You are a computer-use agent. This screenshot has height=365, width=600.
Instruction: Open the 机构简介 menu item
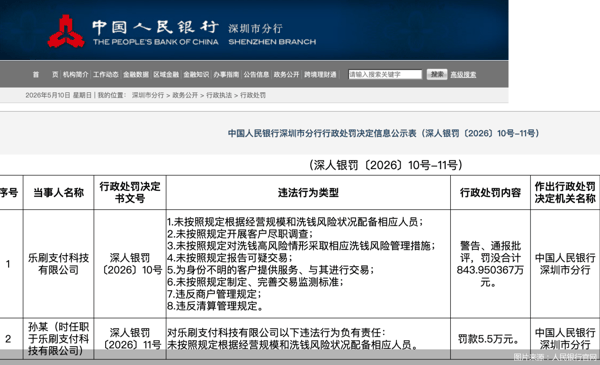click(x=75, y=74)
